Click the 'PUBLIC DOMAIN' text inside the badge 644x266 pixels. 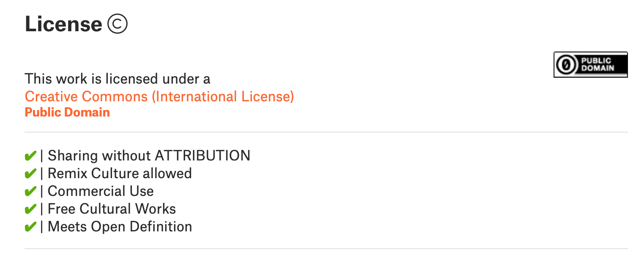pos(598,65)
